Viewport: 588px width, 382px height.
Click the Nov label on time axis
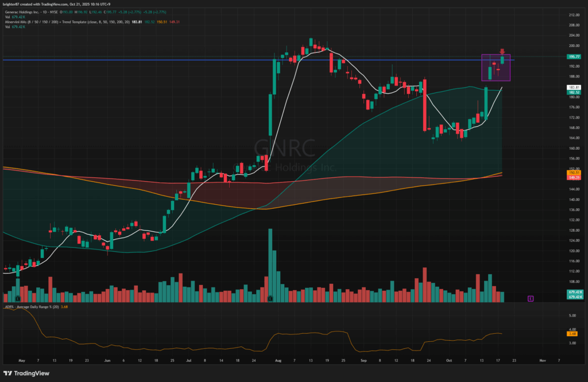[542, 361]
